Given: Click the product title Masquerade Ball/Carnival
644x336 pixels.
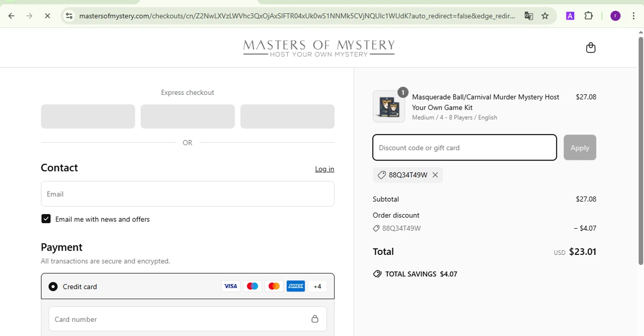Looking at the screenshot, I should click(486, 102).
